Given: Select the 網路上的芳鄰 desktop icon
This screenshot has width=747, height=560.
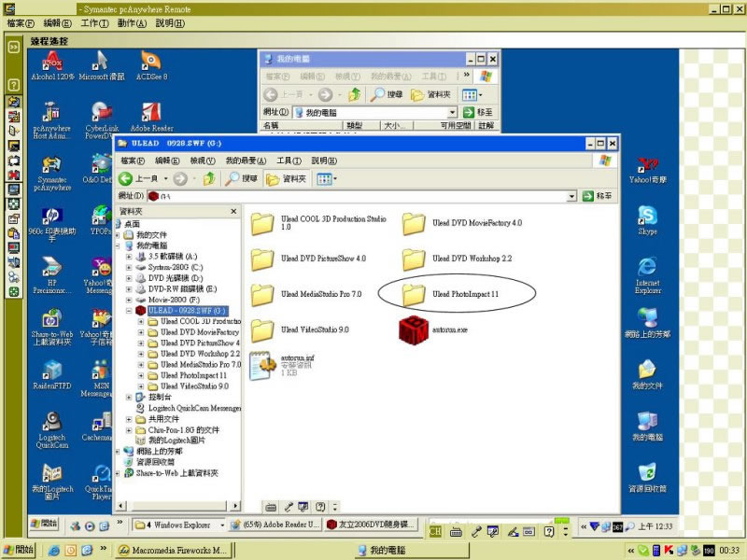Looking at the screenshot, I should pyautogui.click(x=647, y=324).
